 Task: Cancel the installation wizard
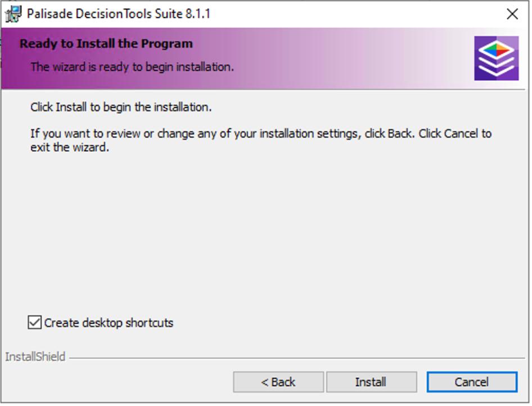click(x=472, y=382)
